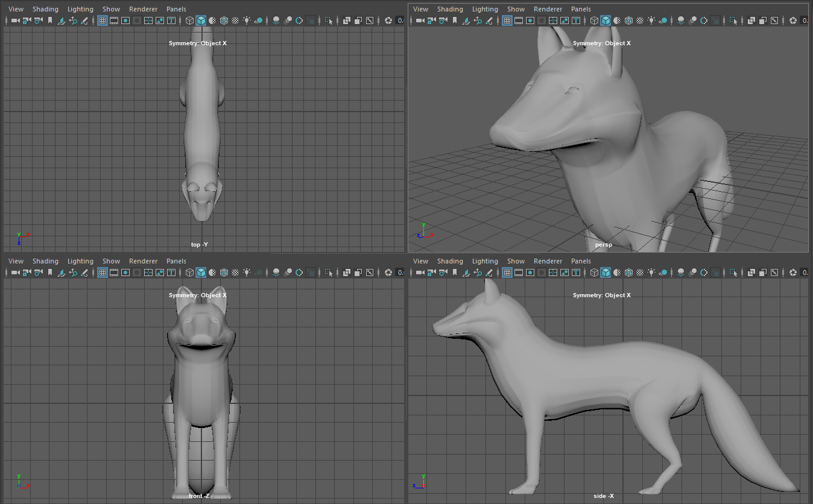Enable 2D Pan/Zoom icon in top view panel

[x=73, y=20]
